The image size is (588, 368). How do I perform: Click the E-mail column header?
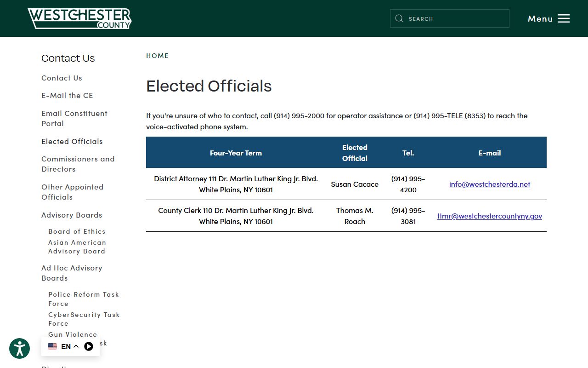pyautogui.click(x=490, y=153)
